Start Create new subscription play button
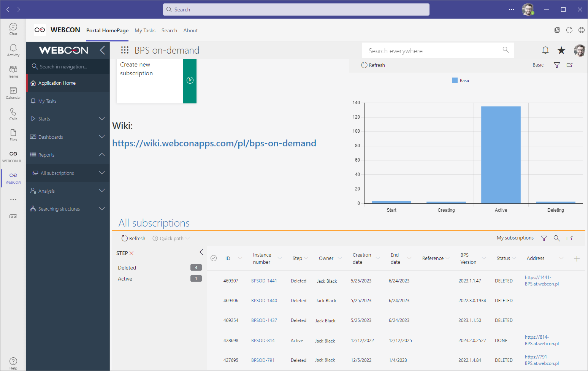The image size is (588, 371). [190, 80]
